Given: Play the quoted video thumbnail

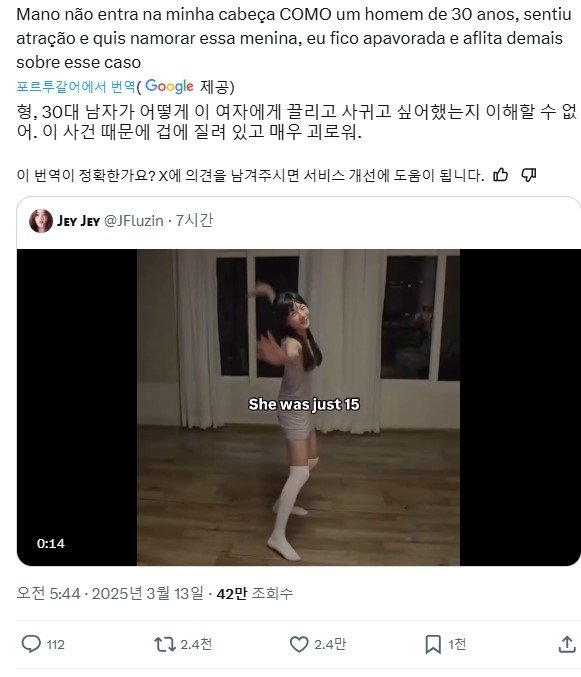Looking at the screenshot, I should (298, 407).
